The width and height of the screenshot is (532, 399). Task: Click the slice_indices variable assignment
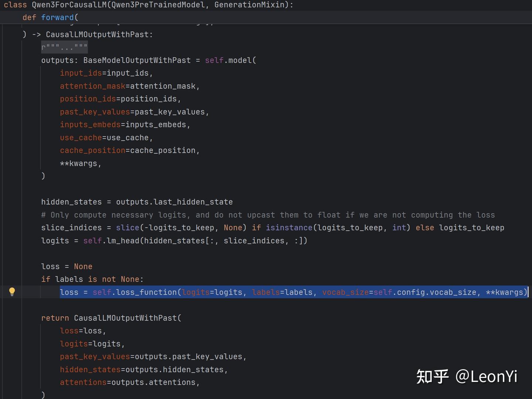[71, 228]
